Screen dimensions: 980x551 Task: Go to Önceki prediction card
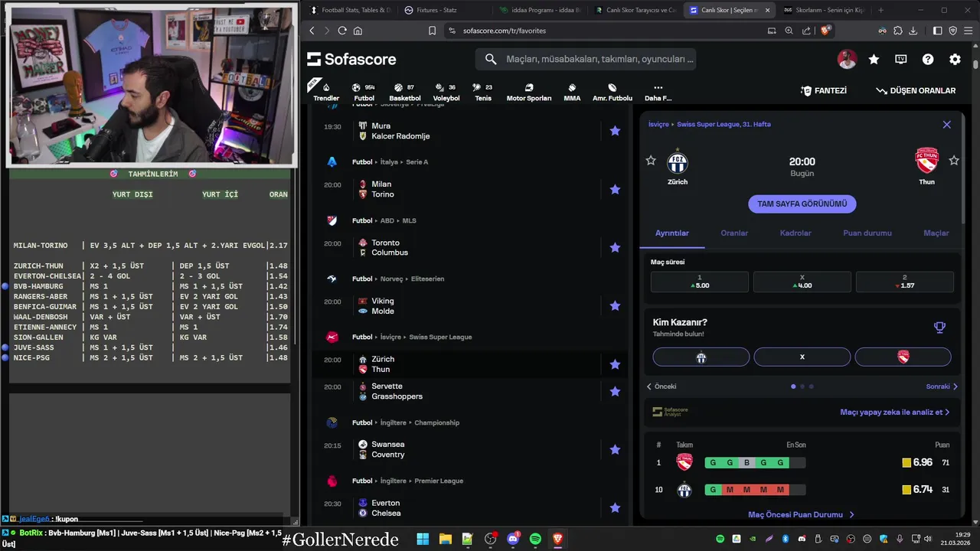[661, 386]
